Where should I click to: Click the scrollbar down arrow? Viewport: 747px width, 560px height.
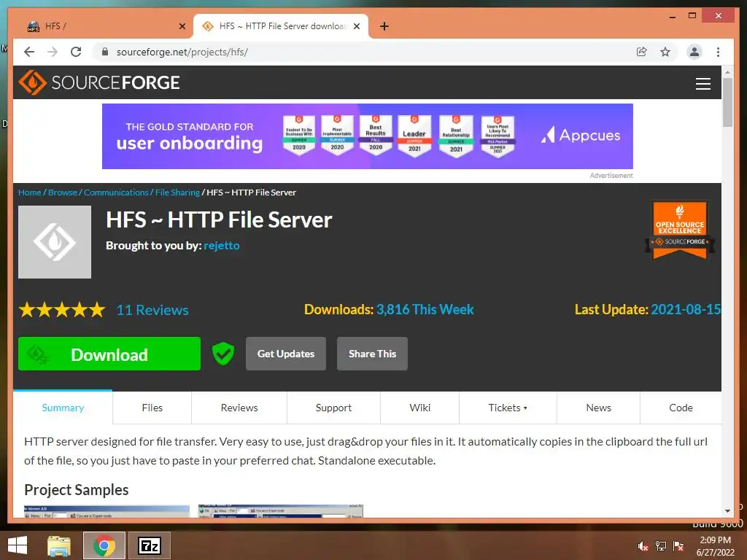727,511
